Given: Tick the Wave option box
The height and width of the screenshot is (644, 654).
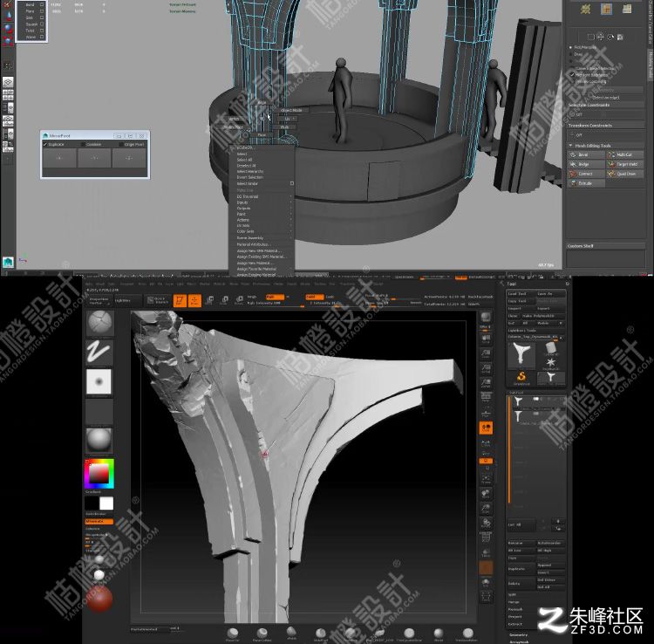Looking at the screenshot, I should pos(42,38).
